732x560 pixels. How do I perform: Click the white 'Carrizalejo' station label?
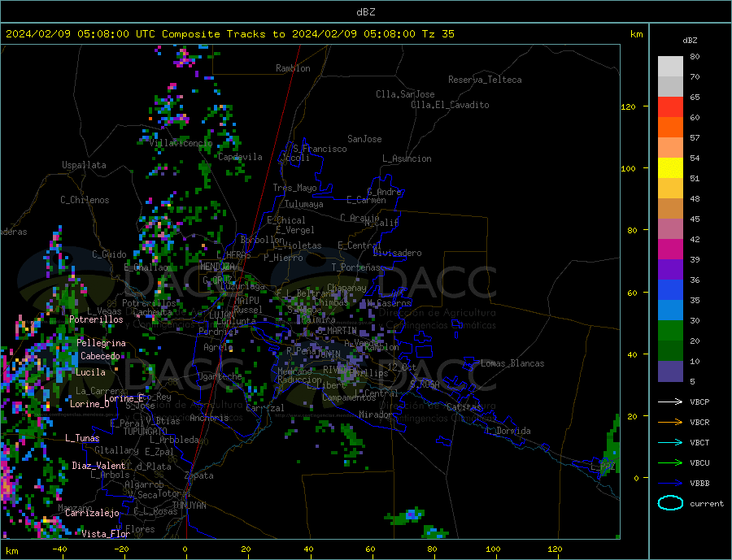click(92, 514)
